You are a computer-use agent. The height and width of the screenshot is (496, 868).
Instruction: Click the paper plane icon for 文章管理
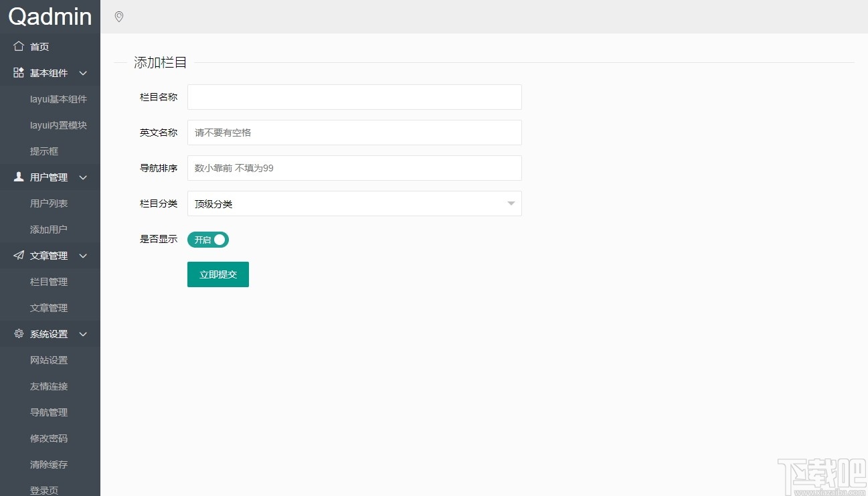17,255
